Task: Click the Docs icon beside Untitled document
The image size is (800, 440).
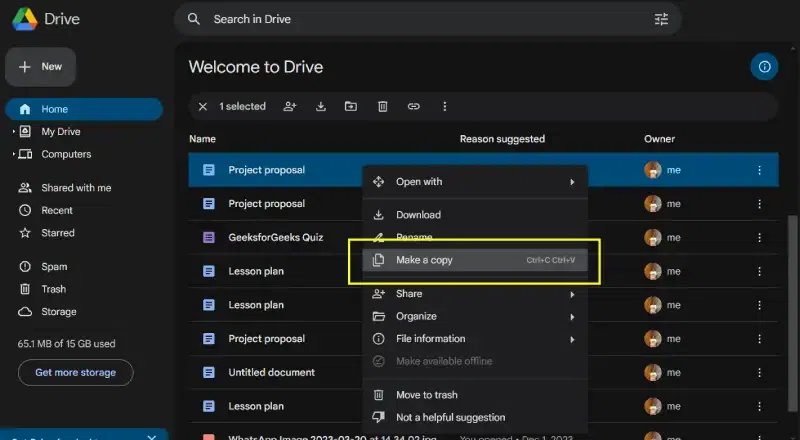Action: coord(209,373)
